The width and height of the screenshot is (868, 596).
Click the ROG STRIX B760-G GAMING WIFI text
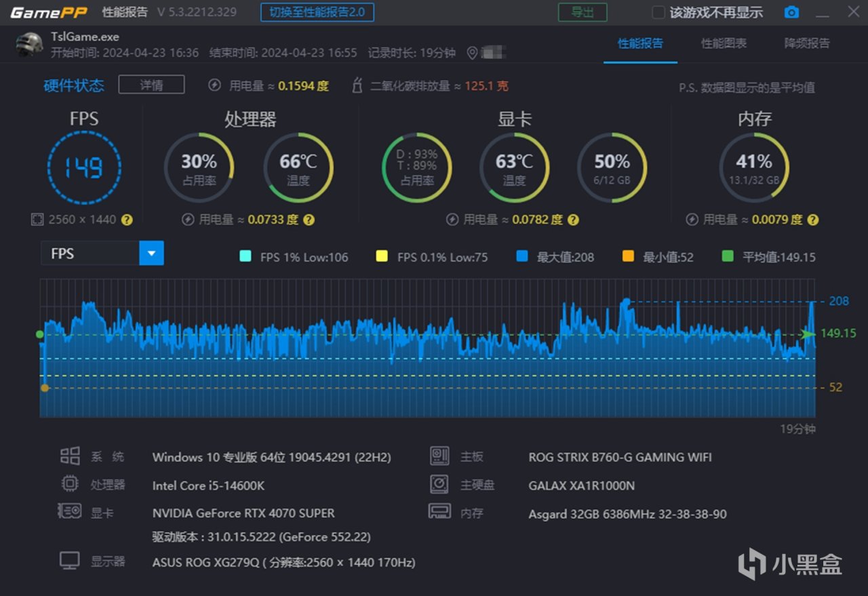tap(620, 458)
